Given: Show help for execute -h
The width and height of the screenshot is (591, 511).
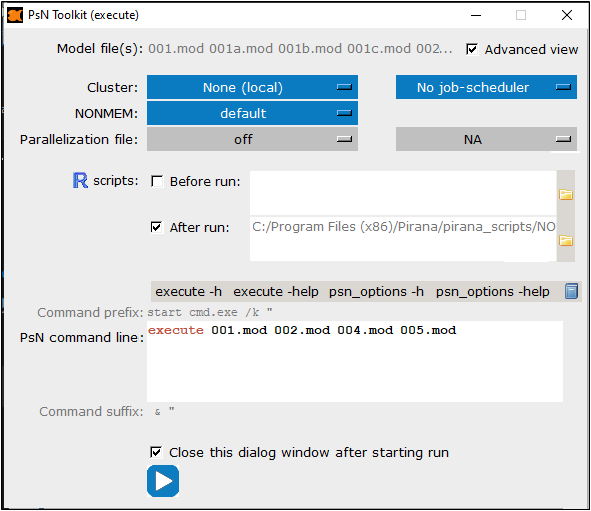Looking at the screenshot, I should (188, 292).
